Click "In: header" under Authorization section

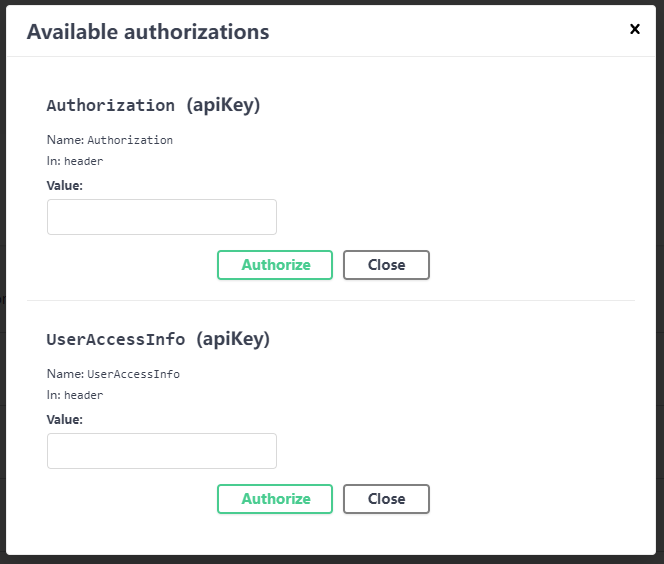point(75,161)
